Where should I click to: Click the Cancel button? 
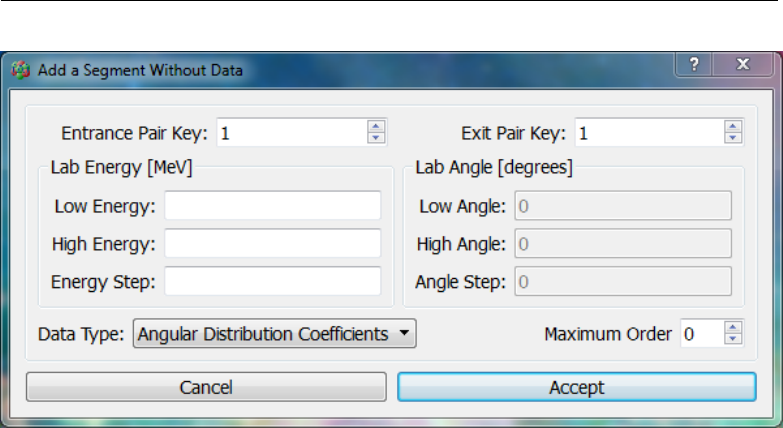[206, 387]
